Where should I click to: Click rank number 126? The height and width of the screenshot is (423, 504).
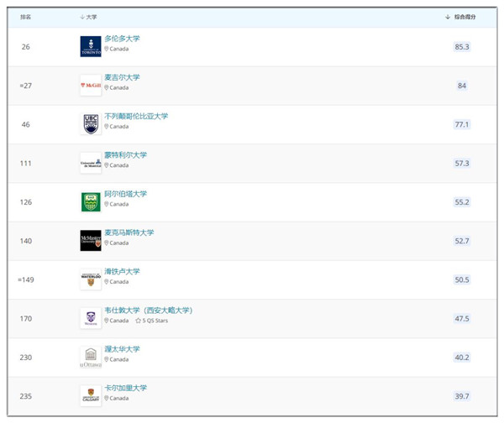pos(26,202)
